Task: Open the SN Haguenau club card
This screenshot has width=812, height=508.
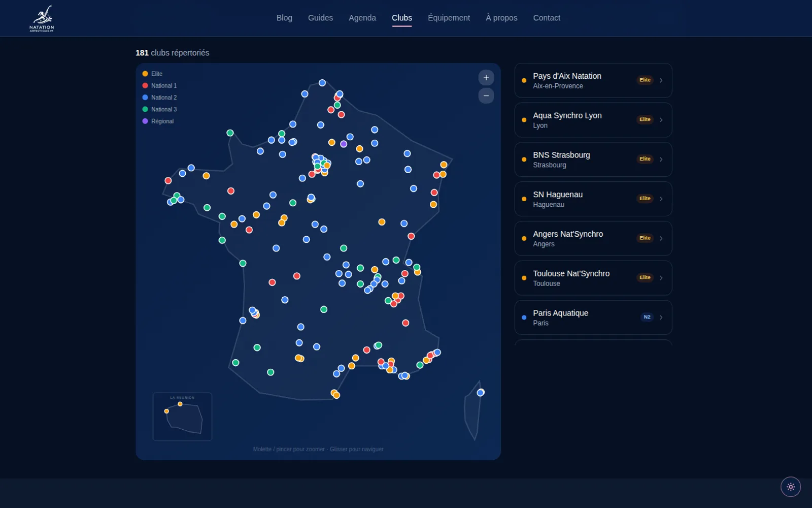Action: point(593,199)
